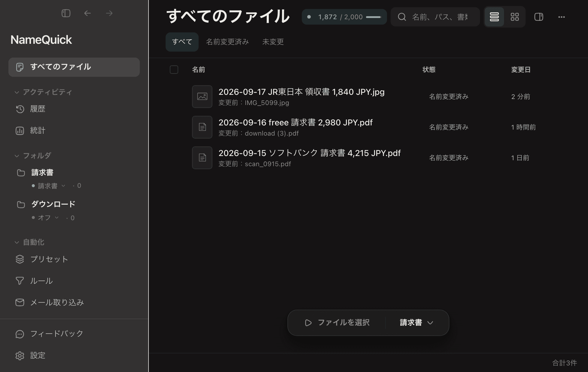This screenshot has width=588, height=372.
Task: Toggle the sidebar panel icon
Action: (66, 13)
